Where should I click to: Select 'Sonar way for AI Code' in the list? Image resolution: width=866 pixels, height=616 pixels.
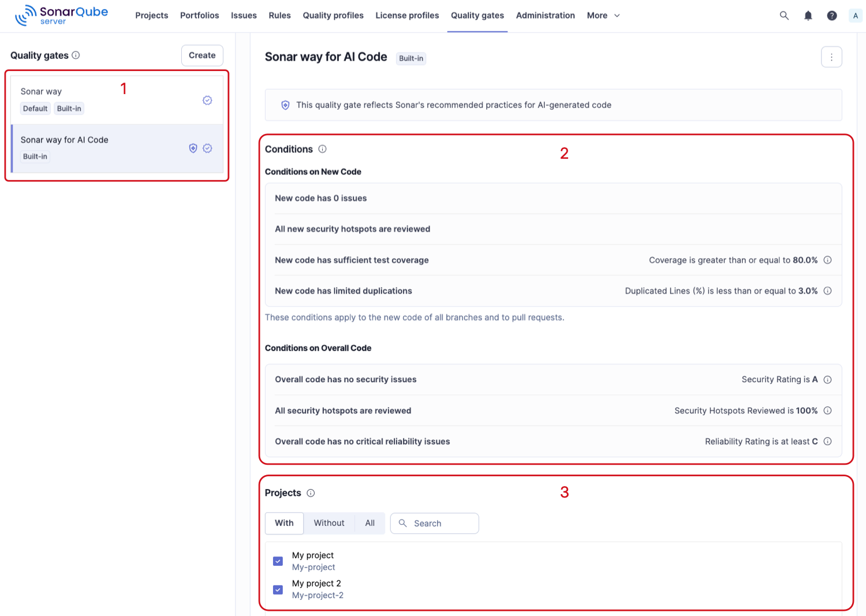(x=65, y=140)
